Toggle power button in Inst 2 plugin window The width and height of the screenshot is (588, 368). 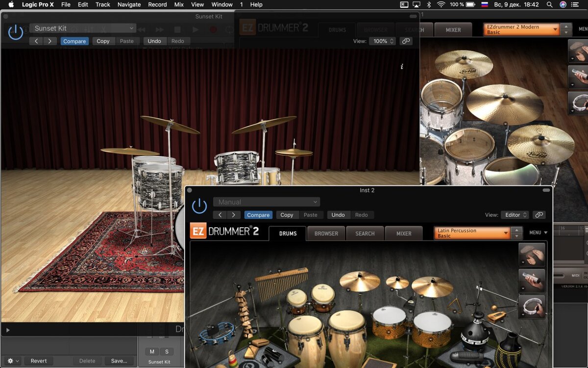pyautogui.click(x=199, y=206)
